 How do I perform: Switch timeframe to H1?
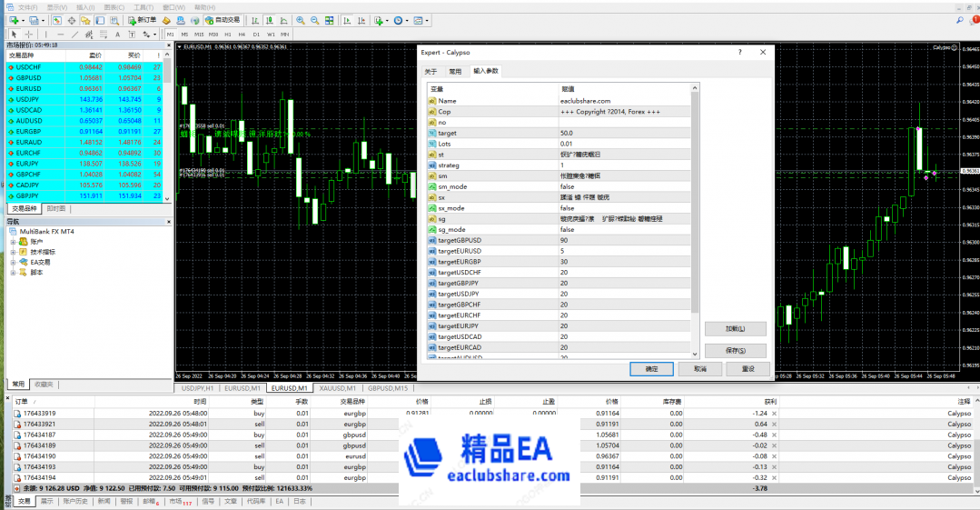[228, 35]
